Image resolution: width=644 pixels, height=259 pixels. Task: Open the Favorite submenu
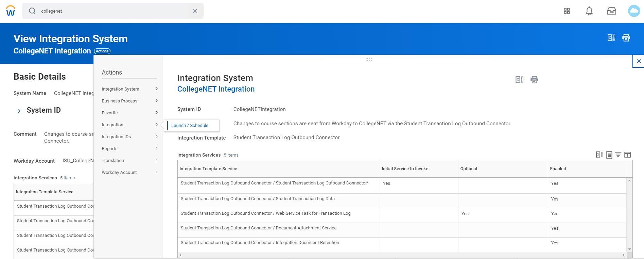click(x=130, y=113)
